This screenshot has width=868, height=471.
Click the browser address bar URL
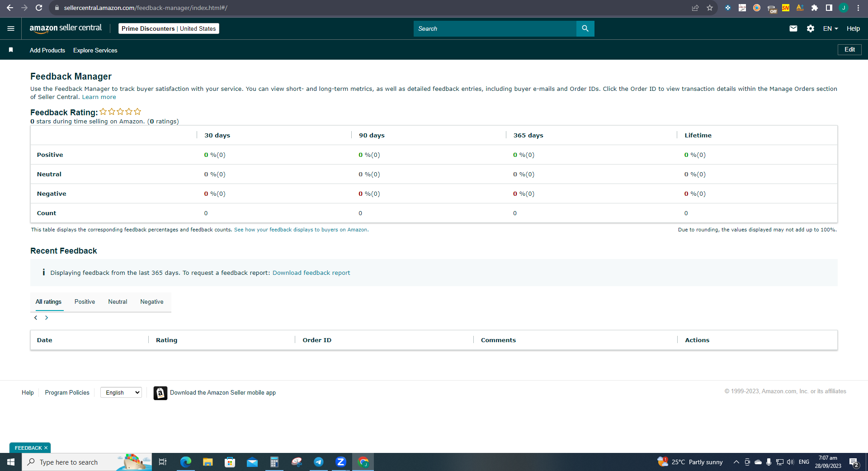pyautogui.click(x=146, y=8)
